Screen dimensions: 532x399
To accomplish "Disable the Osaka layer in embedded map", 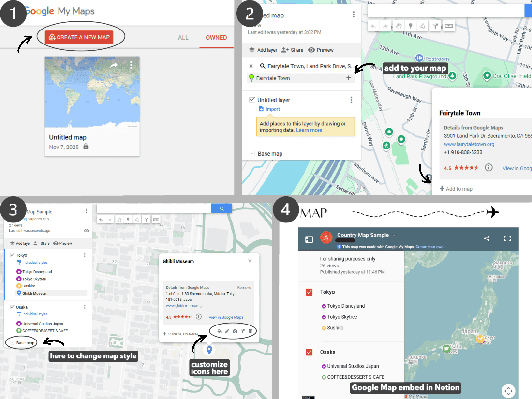I will pyautogui.click(x=309, y=352).
